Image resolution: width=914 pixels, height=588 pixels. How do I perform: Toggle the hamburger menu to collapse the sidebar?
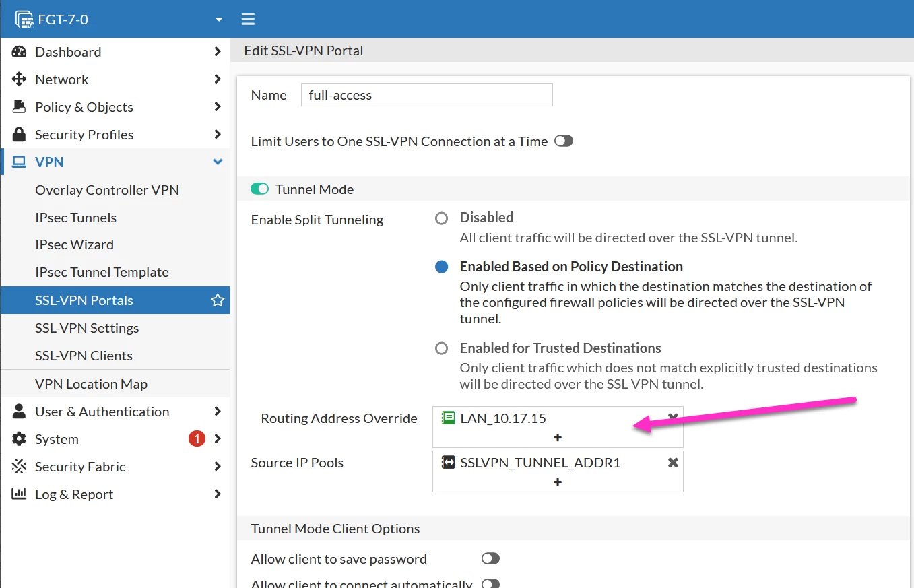248,19
